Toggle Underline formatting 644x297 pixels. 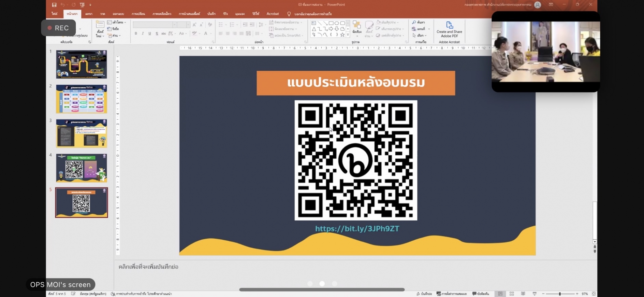tap(150, 34)
